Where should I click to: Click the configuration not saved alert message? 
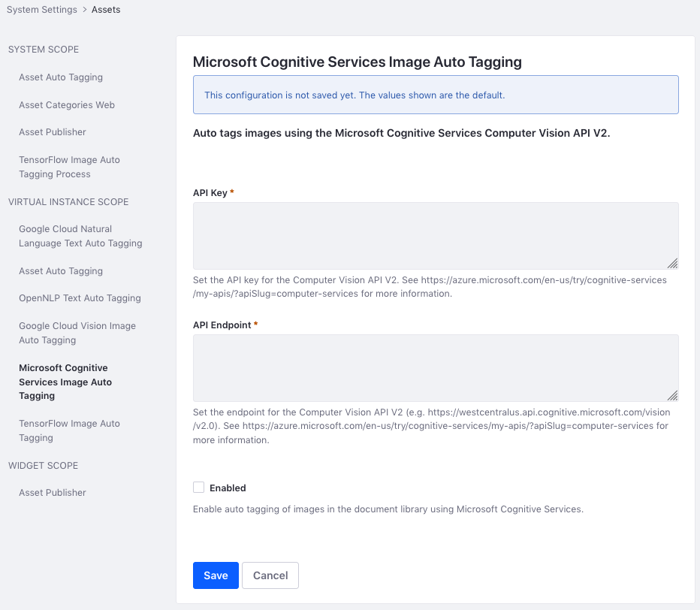pyautogui.click(x=436, y=95)
